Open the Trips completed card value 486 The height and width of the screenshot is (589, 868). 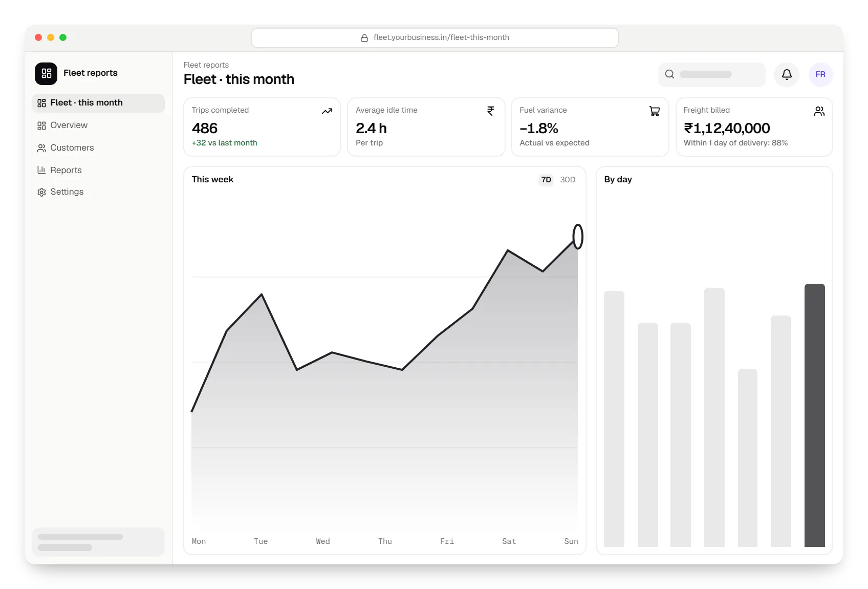[205, 128]
